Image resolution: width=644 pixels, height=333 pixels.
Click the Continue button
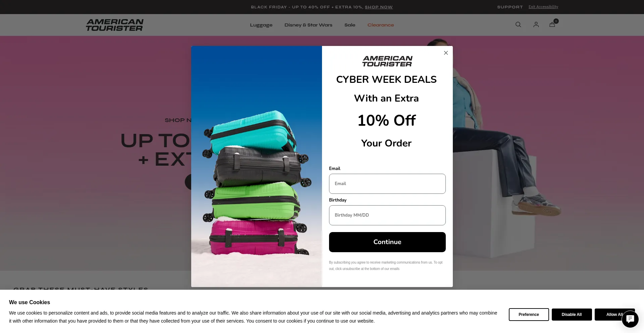[387, 242]
